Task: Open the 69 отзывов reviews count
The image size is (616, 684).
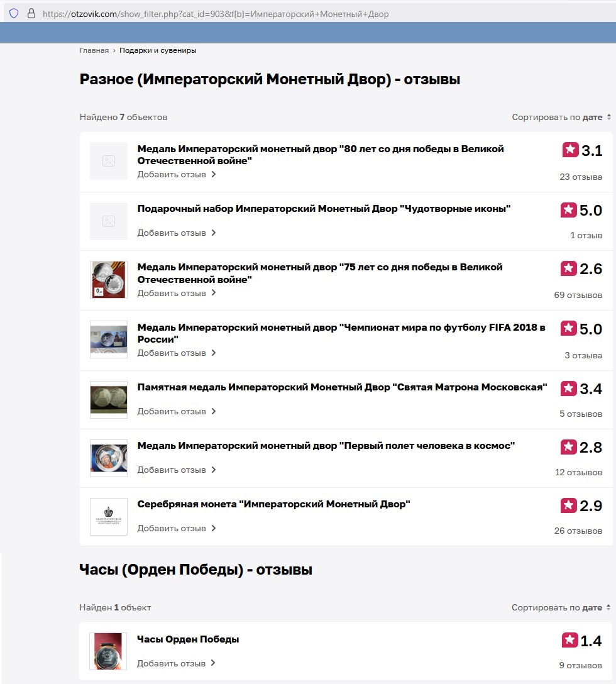Action: (578, 295)
